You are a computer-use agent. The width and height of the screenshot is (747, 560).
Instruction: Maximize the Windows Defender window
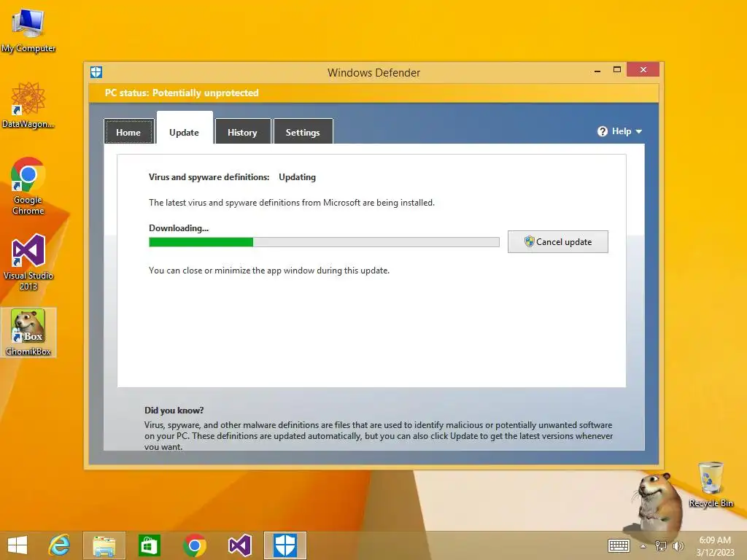click(x=617, y=69)
